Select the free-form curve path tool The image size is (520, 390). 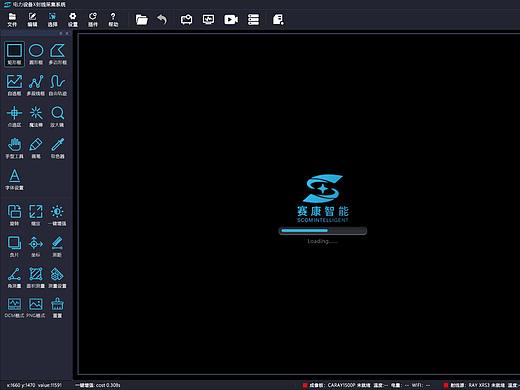coord(58,85)
